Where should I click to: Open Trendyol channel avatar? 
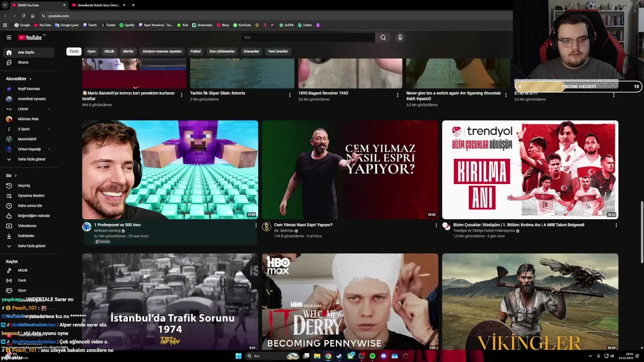446,226
